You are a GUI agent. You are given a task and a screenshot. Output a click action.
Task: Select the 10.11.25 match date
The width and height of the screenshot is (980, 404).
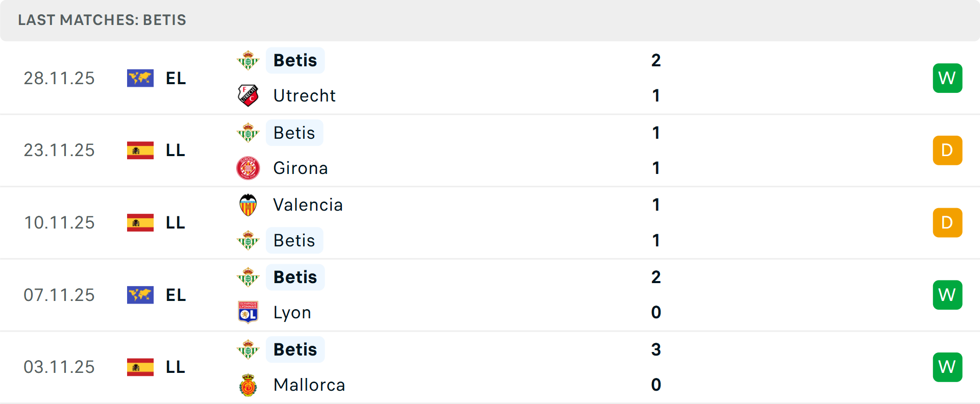click(x=59, y=223)
